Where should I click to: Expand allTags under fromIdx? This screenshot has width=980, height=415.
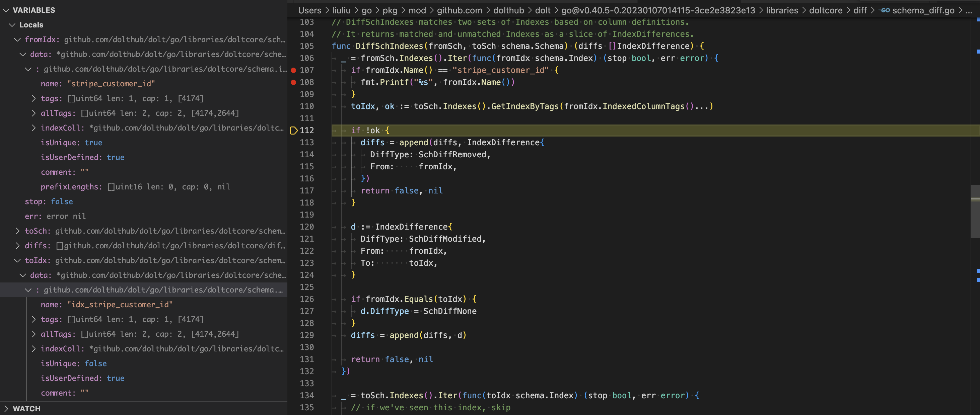[33, 113]
